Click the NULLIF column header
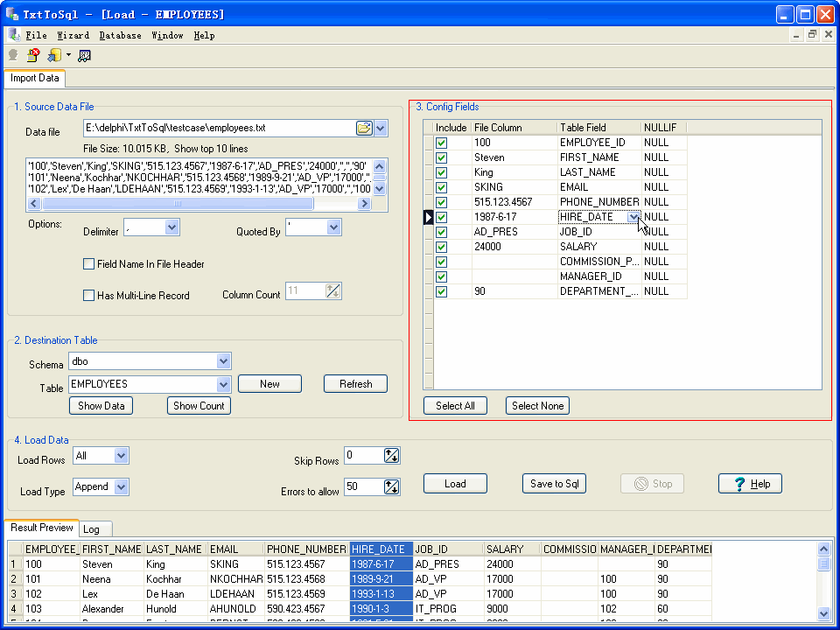Image resolution: width=840 pixels, height=630 pixels. click(x=664, y=128)
